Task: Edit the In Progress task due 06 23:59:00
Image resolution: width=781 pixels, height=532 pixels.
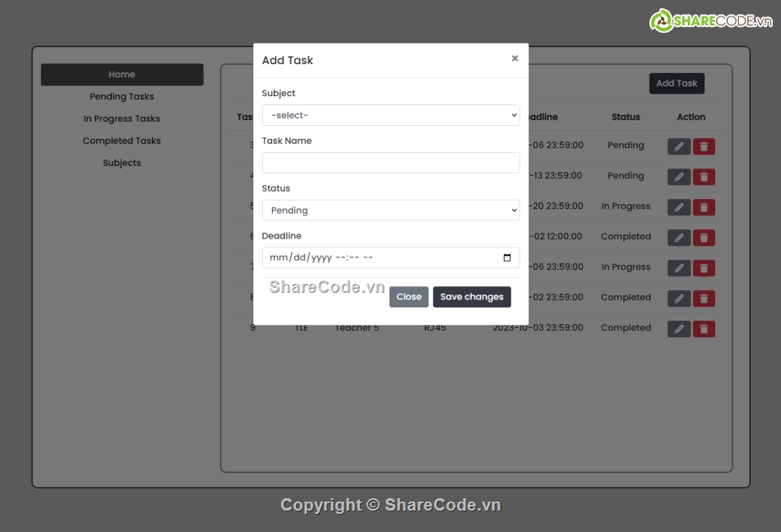Action: click(679, 268)
